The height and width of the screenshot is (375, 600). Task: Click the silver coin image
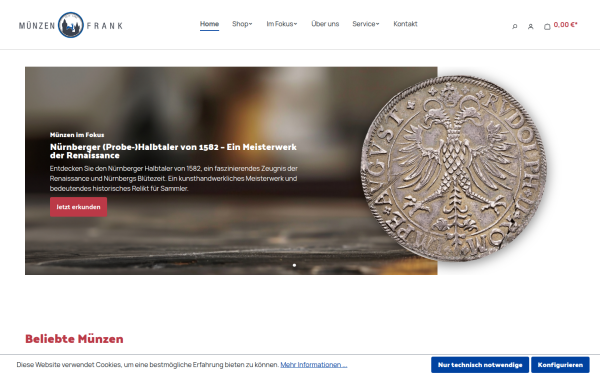click(453, 168)
